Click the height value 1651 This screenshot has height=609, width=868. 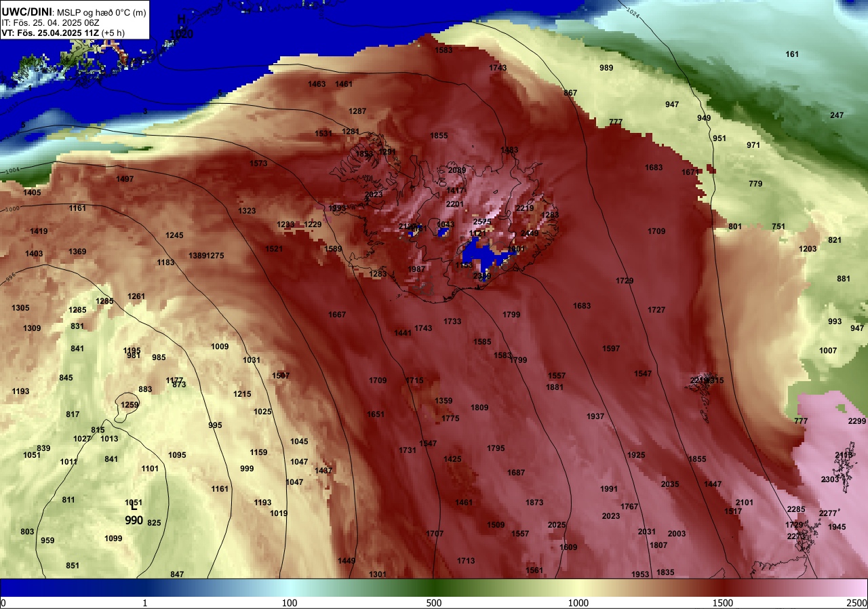pyautogui.click(x=376, y=414)
